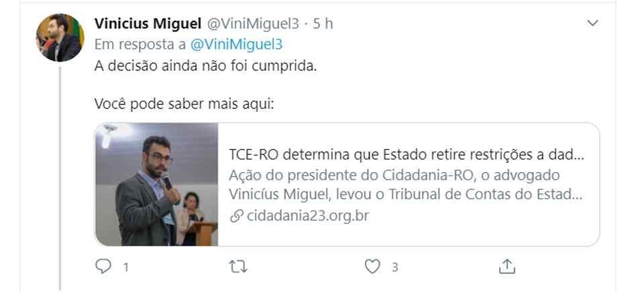Click the "5 h" tweet timestamp
Screen dimensions: 644x292
323,23
